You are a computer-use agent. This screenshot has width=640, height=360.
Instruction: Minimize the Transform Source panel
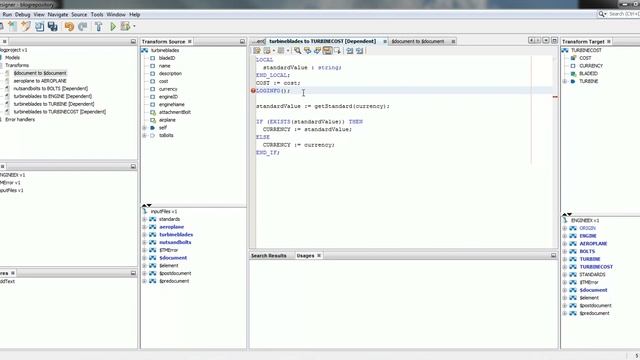242,42
